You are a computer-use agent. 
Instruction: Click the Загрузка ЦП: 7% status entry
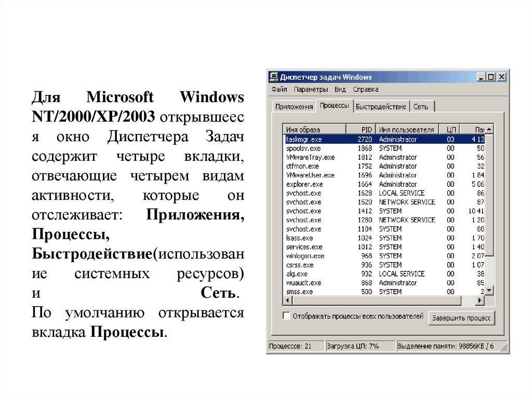(361, 346)
